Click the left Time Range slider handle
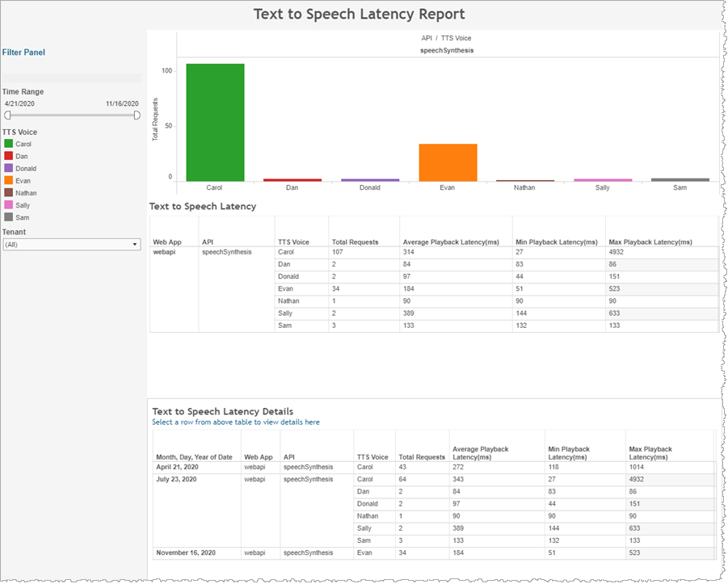The height and width of the screenshot is (584, 728). click(7, 116)
